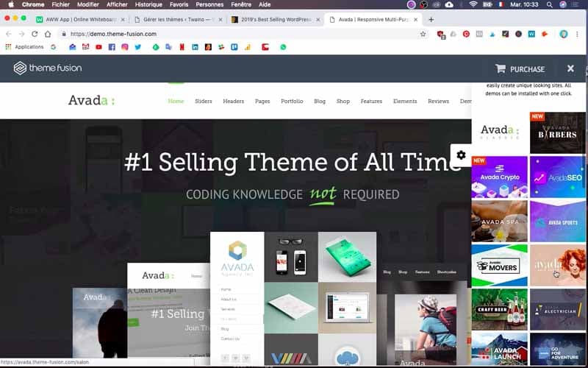Select the Avada Movers demo thumbnail
Screen dimensions: 588x368
(x=500, y=266)
